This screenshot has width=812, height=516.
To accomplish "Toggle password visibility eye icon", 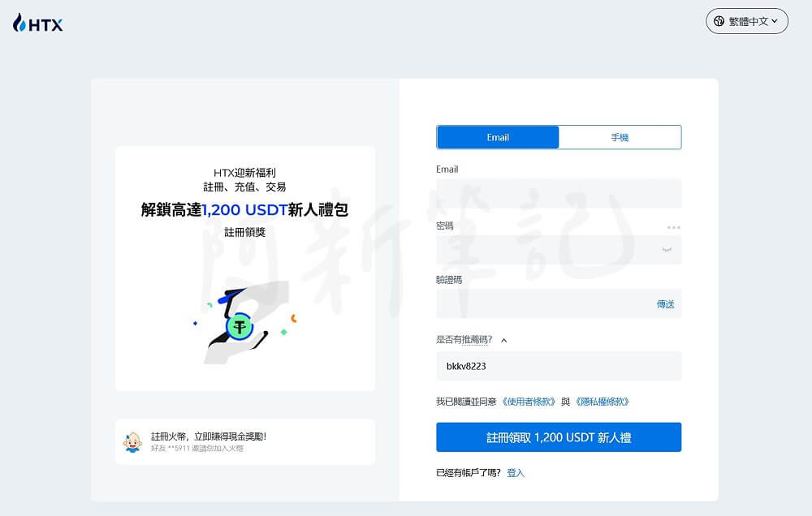I will click(667, 249).
